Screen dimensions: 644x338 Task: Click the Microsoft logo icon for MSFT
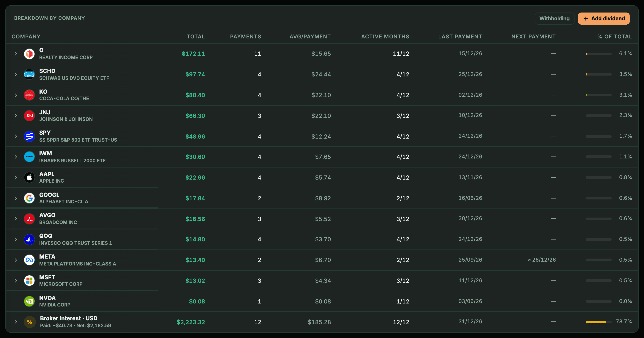(29, 281)
